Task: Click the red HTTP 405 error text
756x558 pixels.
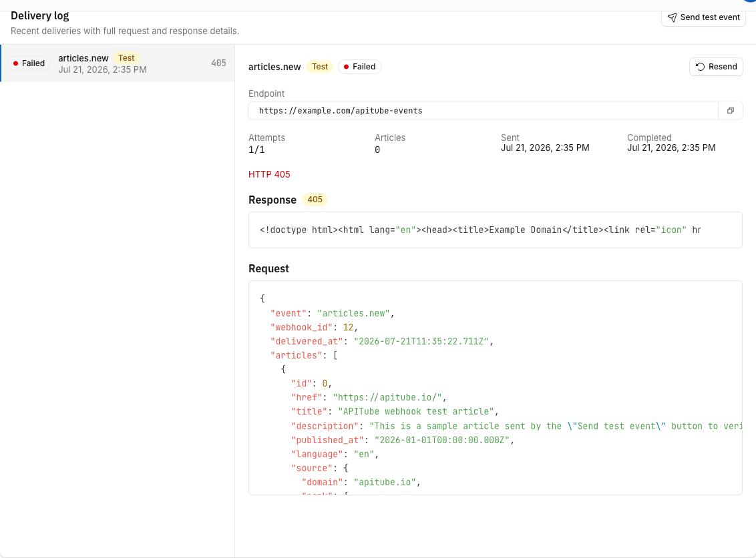Action: coord(269,174)
